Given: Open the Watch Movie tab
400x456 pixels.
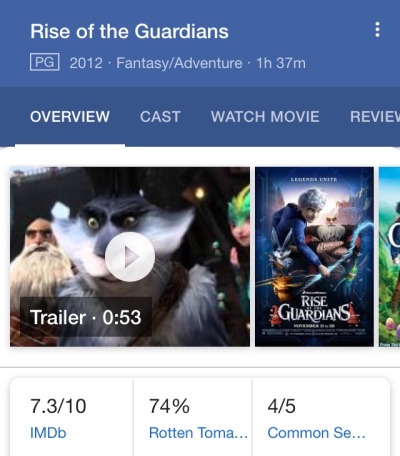Looking at the screenshot, I should point(265,117).
